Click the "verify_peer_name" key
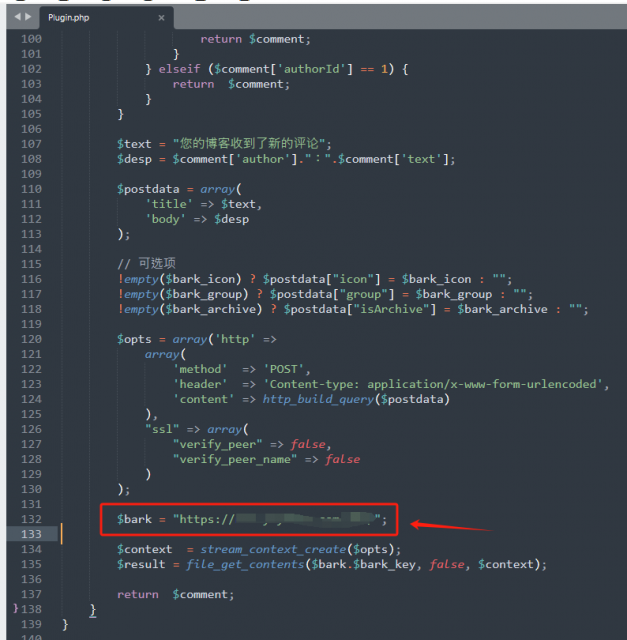Image resolution: width=627 pixels, height=640 pixels. point(235,459)
